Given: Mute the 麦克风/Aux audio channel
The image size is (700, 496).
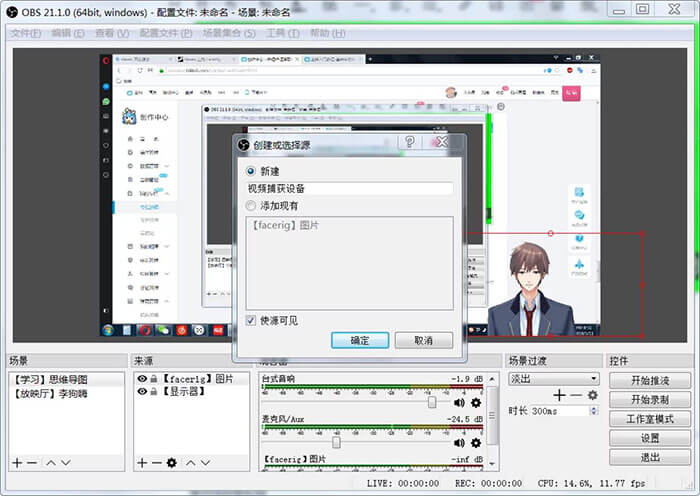Looking at the screenshot, I should (x=459, y=443).
